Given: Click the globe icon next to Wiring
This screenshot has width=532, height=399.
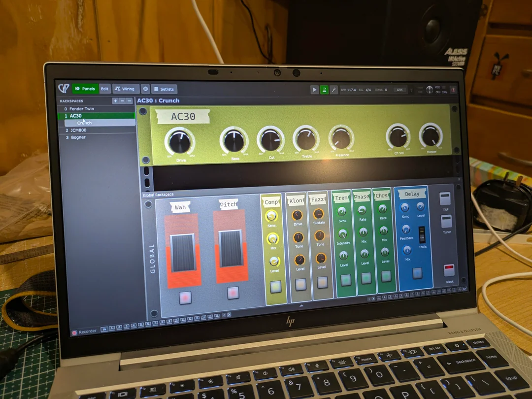Looking at the screenshot, I should (x=145, y=89).
